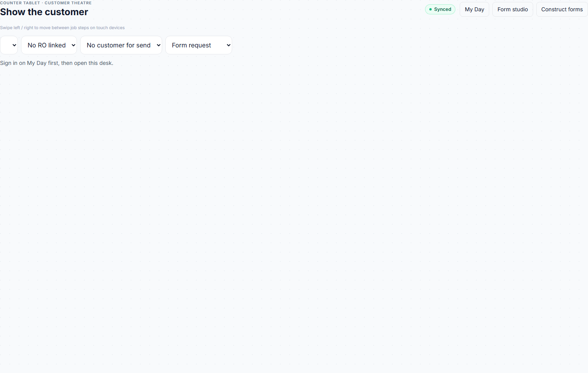Open Form studio
The width and height of the screenshot is (588, 373).
click(513, 9)
